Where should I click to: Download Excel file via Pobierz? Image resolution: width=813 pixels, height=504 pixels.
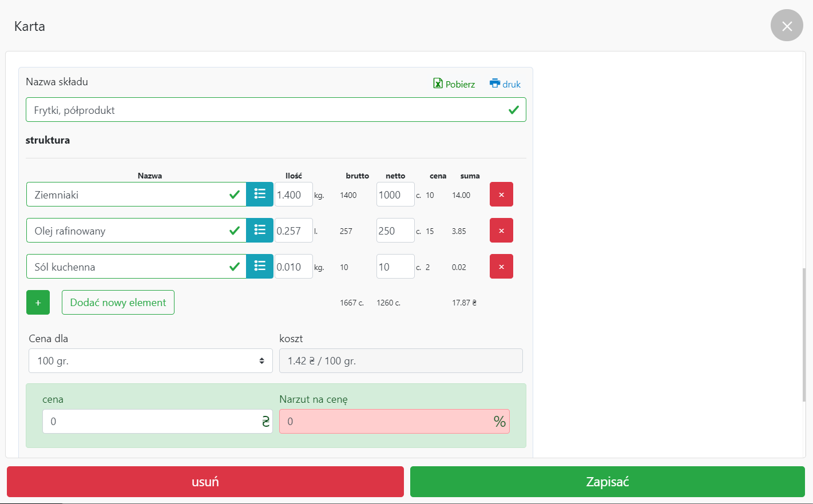(x=454, y=84)
